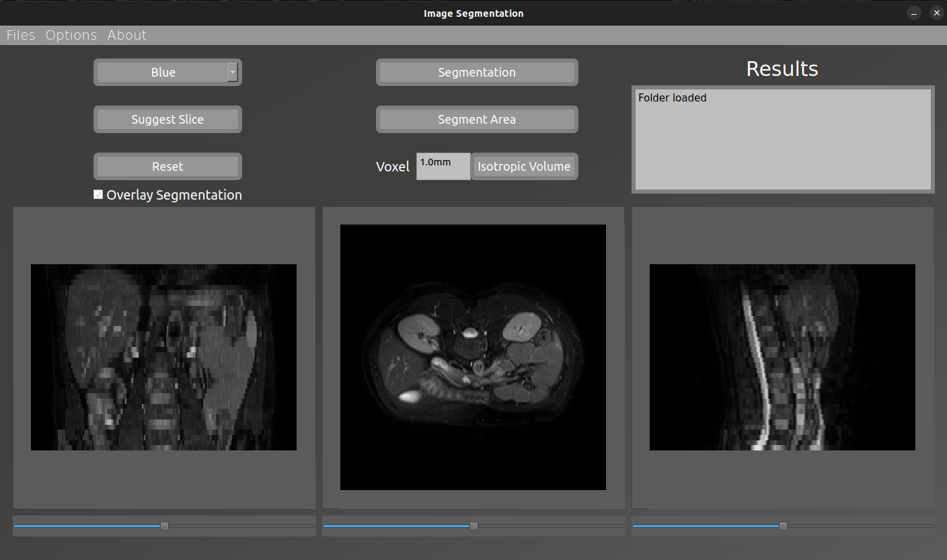
Task: Click the Segment Area button
Action: click(x=477, y=120)
